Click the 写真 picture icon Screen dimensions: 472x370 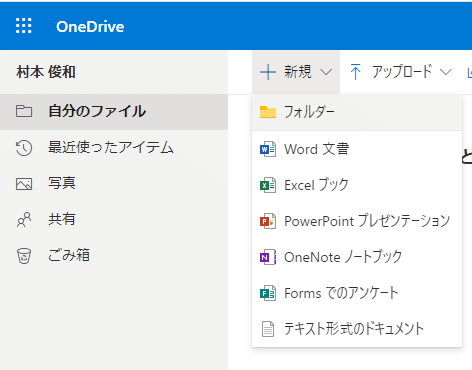(x=24, y=184)
